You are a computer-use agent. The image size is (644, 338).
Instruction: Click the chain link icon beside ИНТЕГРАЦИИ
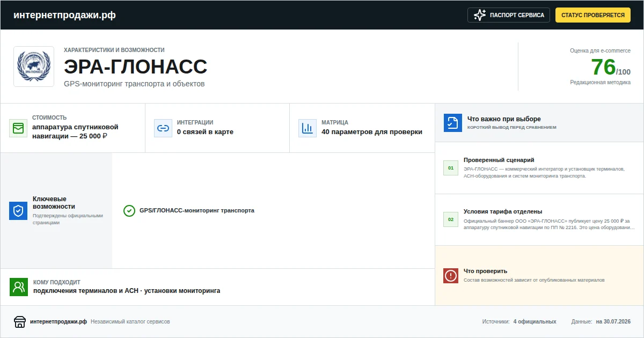tap(163, 128)
